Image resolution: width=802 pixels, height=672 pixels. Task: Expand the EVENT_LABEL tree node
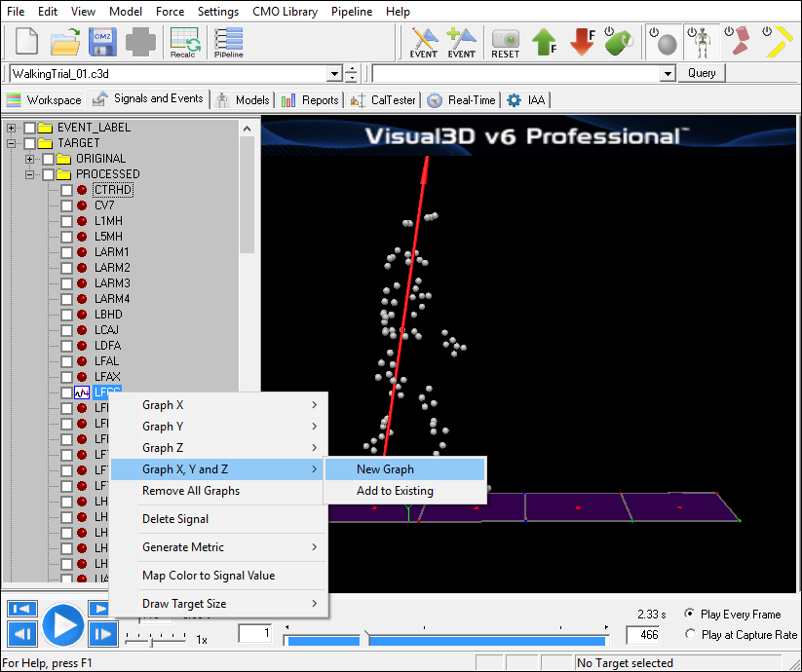[12, 128]
